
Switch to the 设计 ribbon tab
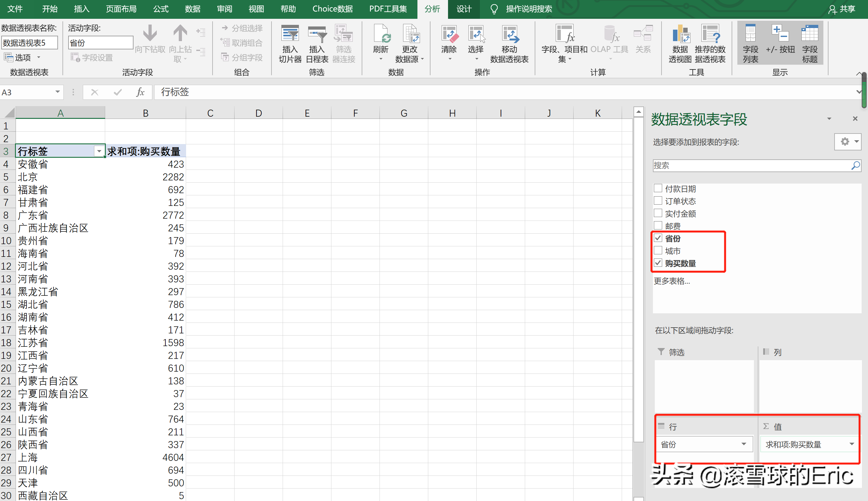[x=464, y=9]
